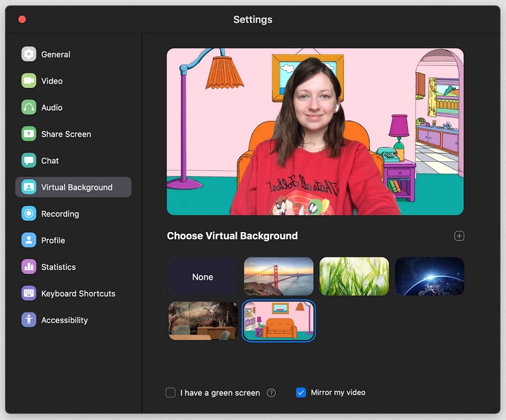Screen dimensions: 506x420
Task: Select the Golden Gate Bridge background
Action: click(x=278, y=276)
